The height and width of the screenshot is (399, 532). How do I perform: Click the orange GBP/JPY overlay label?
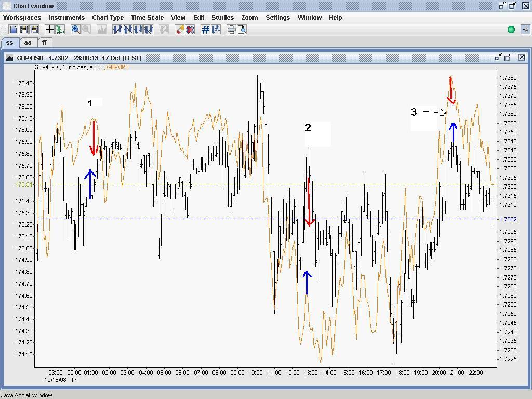point(117,67)
